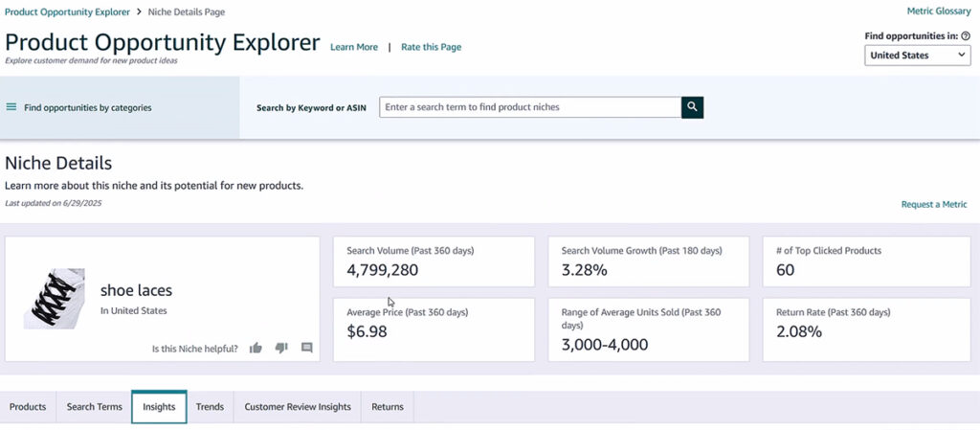Click the Rate this Page link
This screenshot has width=980, height=430.
click(x=432, y=47)
